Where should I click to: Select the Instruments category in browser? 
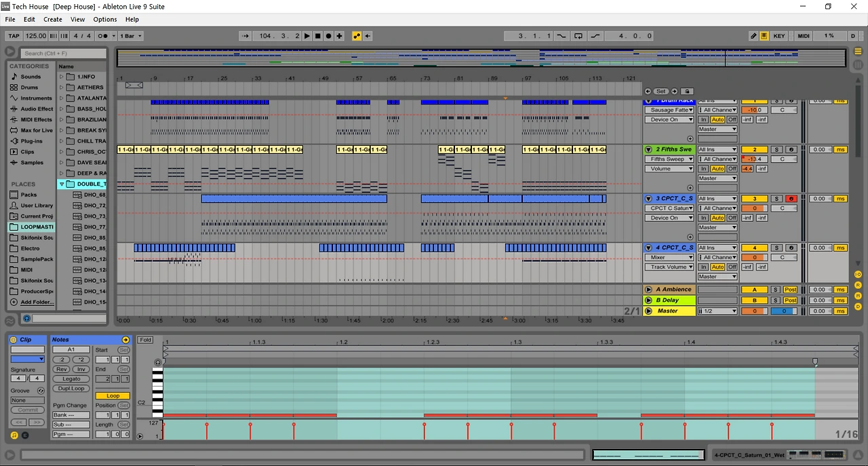coord(31,98)
